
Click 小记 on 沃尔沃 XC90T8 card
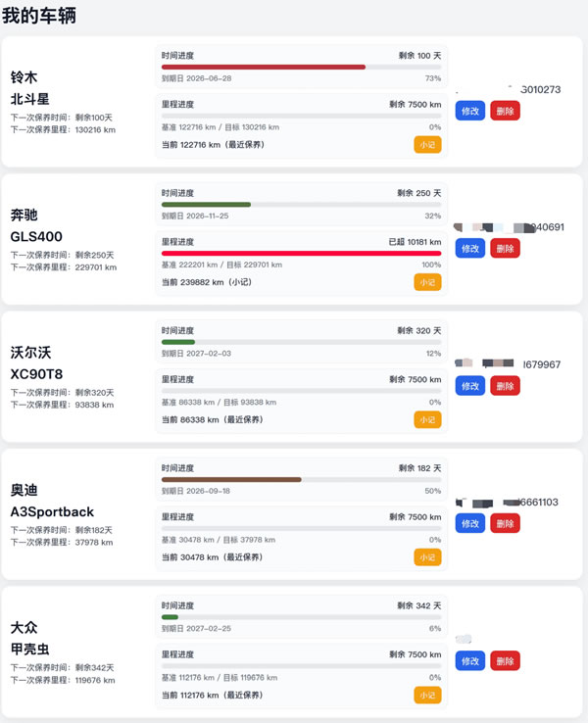coord(427,419)
